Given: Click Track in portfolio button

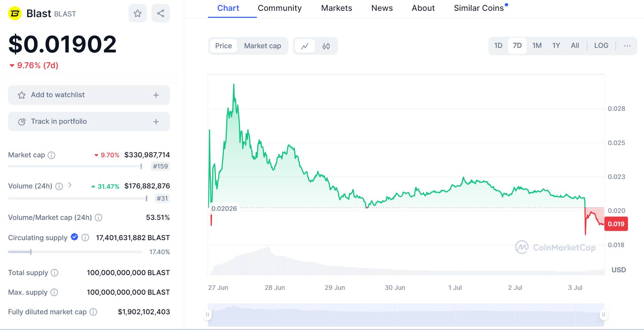Looking at the screenshot, I should [89, 122].
